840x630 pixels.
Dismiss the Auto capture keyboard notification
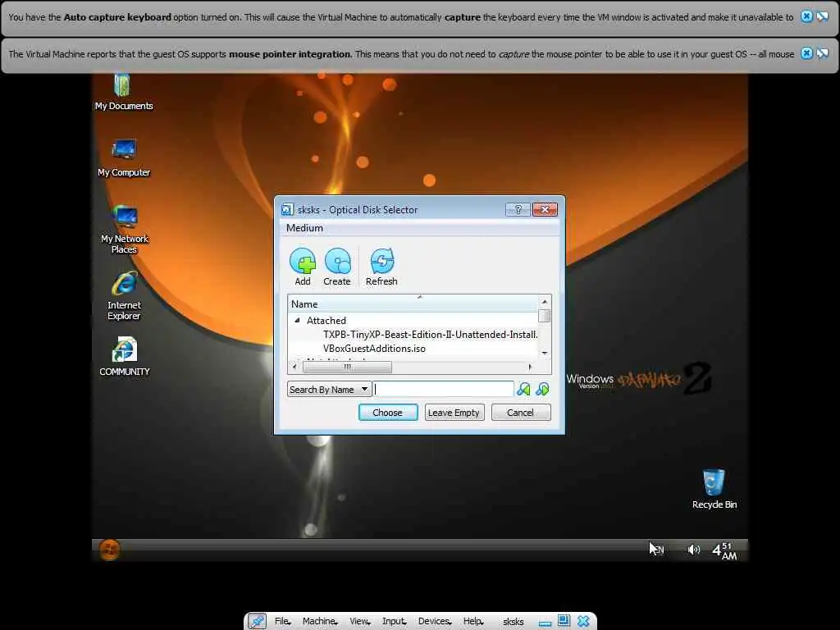click(806, 16)
